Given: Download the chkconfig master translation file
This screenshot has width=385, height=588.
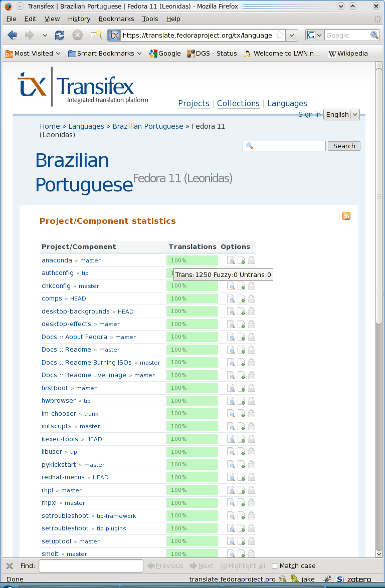Looking at the screenshot, I should tap(241, 286).
